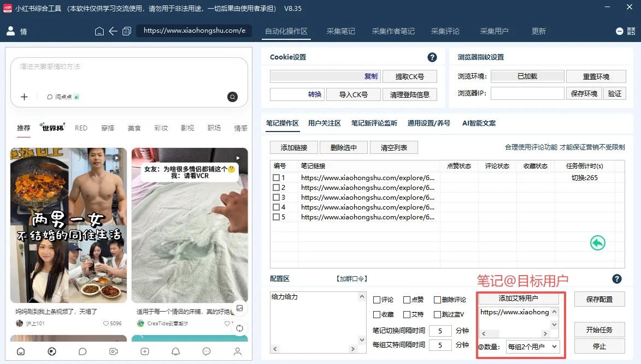Screen dimensions: 641x364
Task: Click the refresh circle icon over feed
Action: click(239, 328)
